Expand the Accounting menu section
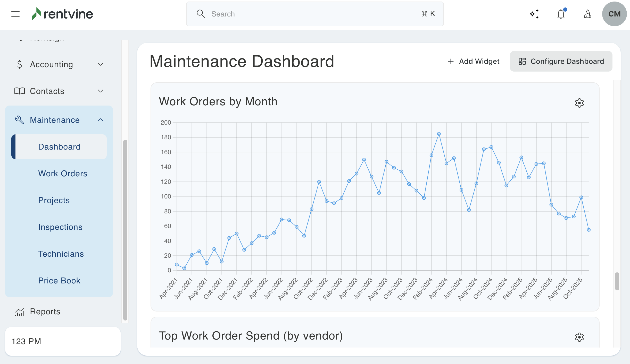 (101, 64)
